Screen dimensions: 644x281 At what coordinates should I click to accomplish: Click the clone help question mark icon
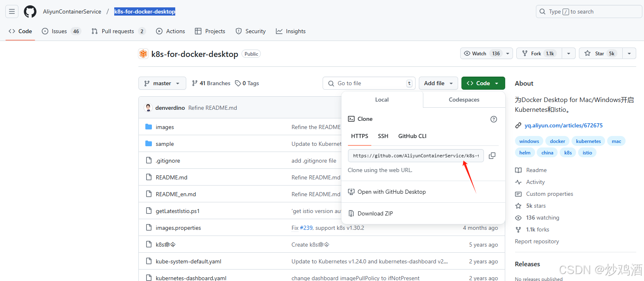pos(494,119)
